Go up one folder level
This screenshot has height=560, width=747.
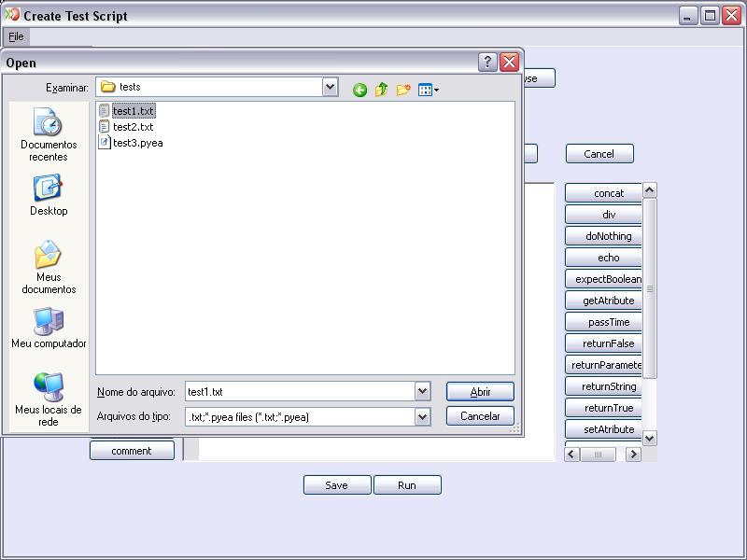point(381,90)
